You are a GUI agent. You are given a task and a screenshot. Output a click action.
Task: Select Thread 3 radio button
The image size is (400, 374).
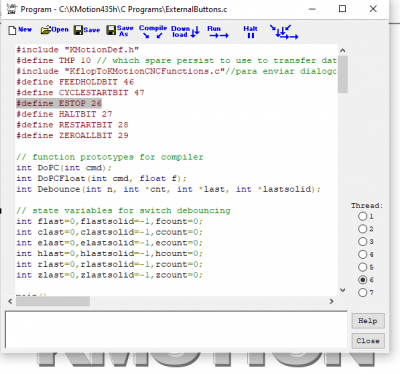[x=362, y=242]
